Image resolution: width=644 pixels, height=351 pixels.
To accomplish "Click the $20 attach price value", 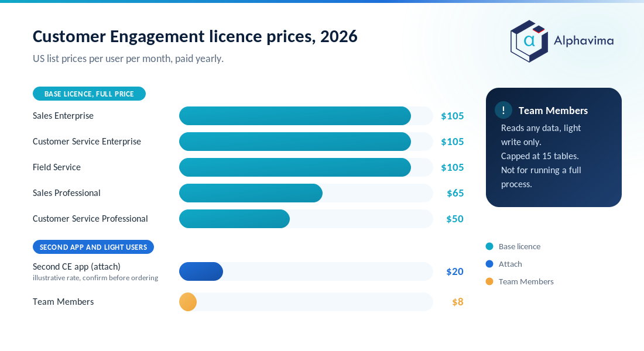I will [x=455, y=271].
